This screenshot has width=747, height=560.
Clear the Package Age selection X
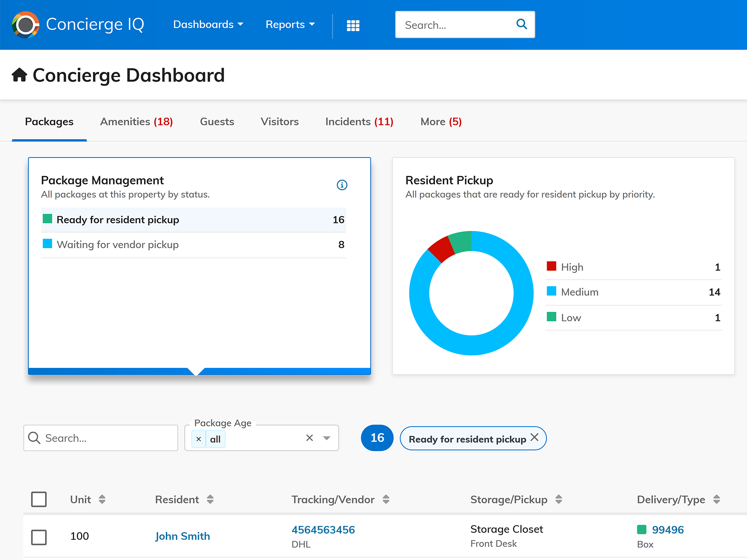[x=309, y=438]
